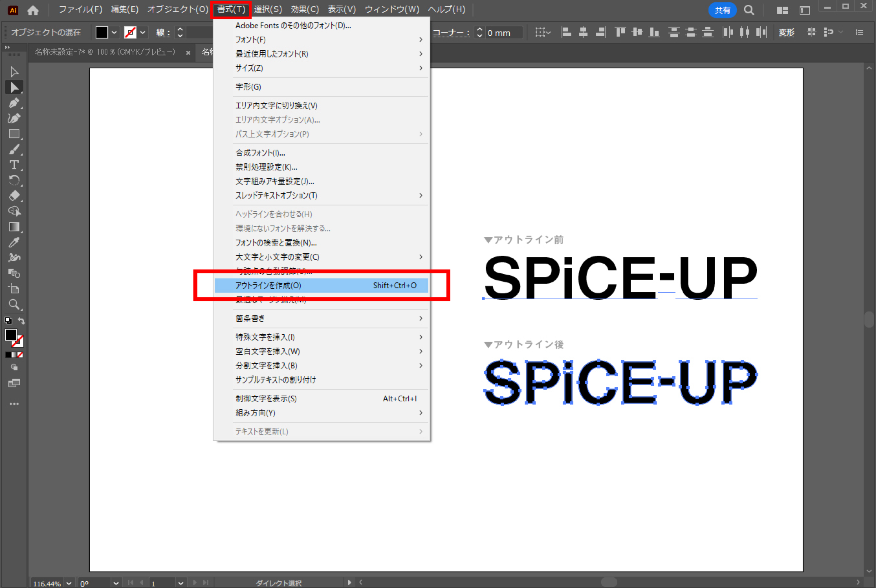Select the Eyedropper tool
The width and height of the screenshot is (876, 588).
click(x=14, y=242)
